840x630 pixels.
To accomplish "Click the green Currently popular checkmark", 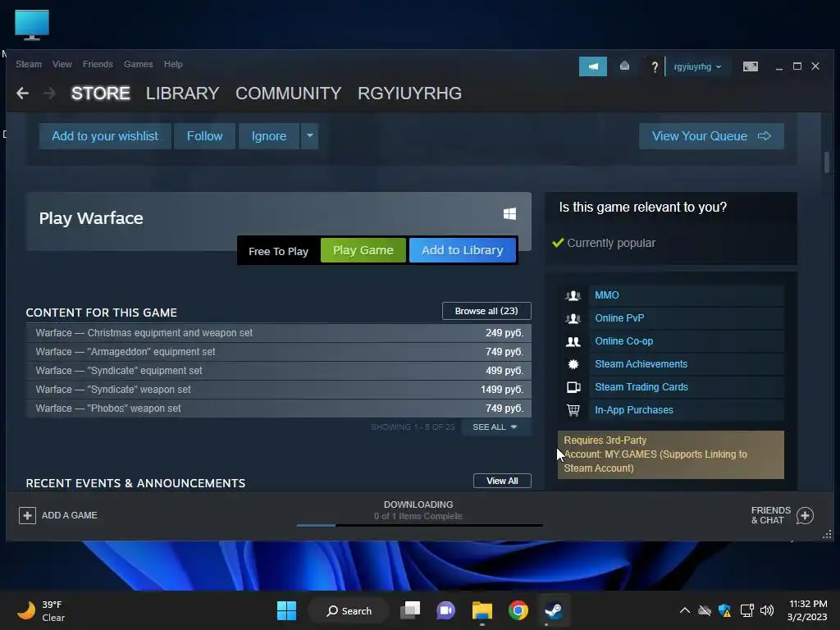I will (x=558, y=243).
